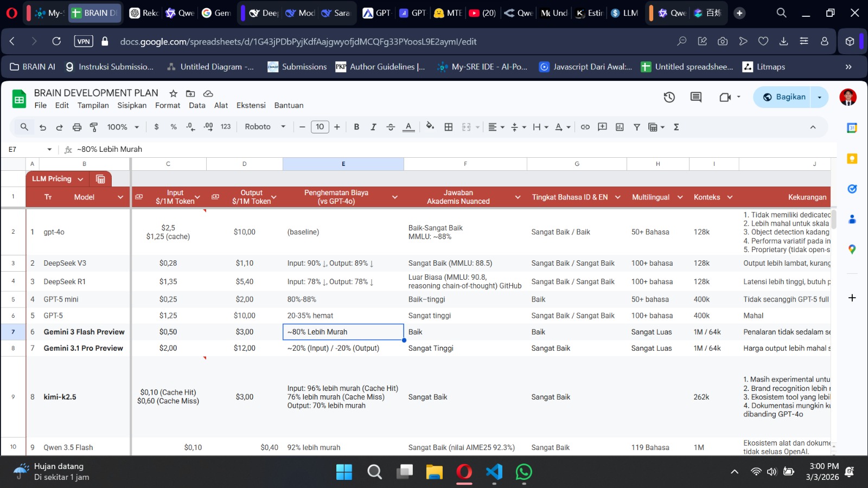Viewport: 868px width, 488px height.
Task: Create a filter using the funnel icon
Action: pos(637,127)
